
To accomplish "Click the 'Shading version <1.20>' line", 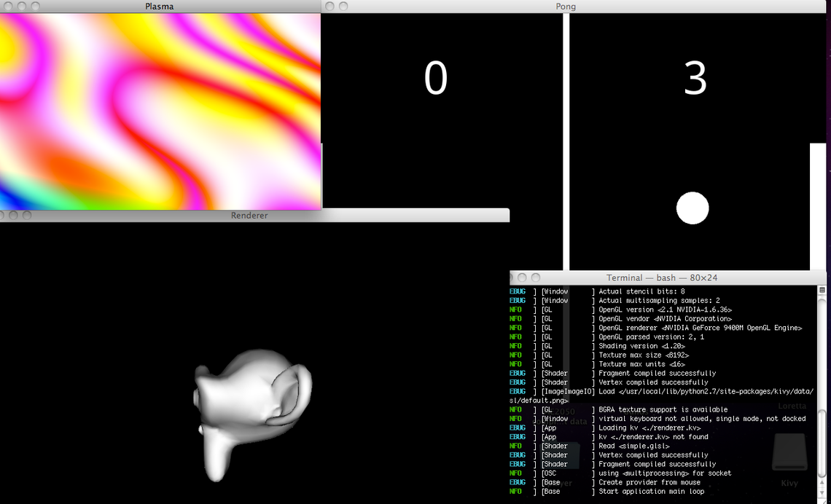I will 641,346.
